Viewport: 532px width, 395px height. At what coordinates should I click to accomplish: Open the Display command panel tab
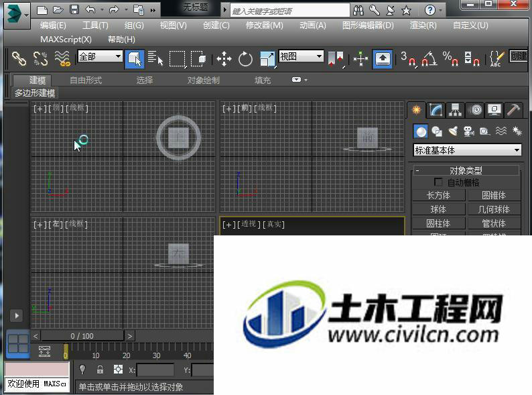point(494,110)
